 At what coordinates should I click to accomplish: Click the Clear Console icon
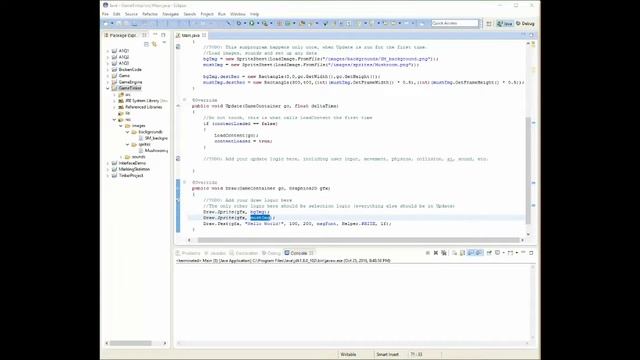(454, 253)
